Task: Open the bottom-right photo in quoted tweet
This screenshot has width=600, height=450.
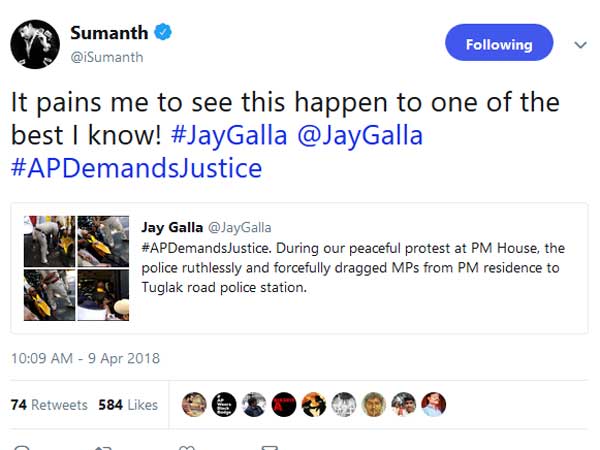Action: point(103,294)
